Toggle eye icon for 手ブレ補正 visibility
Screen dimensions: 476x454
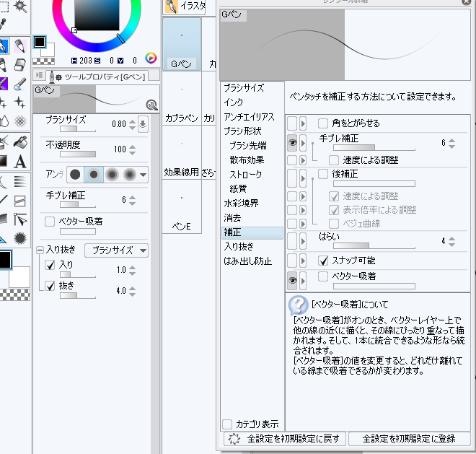[x=292, y=143]
